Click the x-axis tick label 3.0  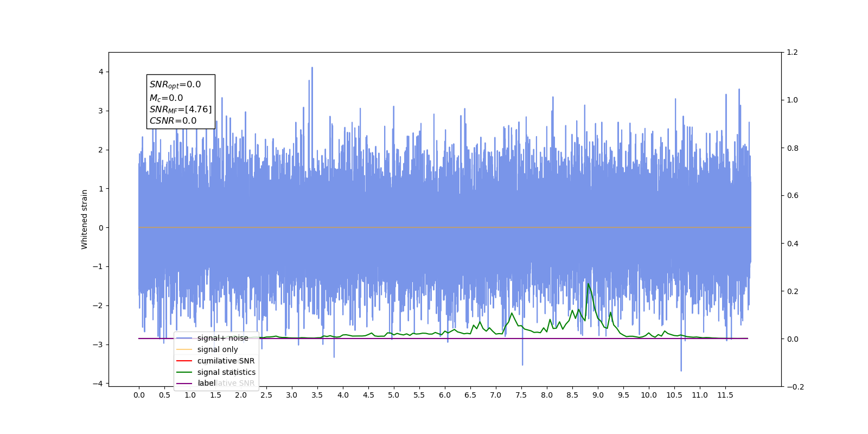[292, 395]
